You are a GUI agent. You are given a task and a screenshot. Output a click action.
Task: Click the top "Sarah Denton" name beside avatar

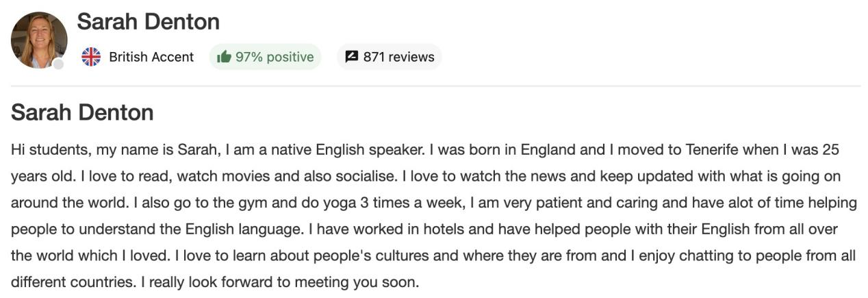(x=148, y=21)
